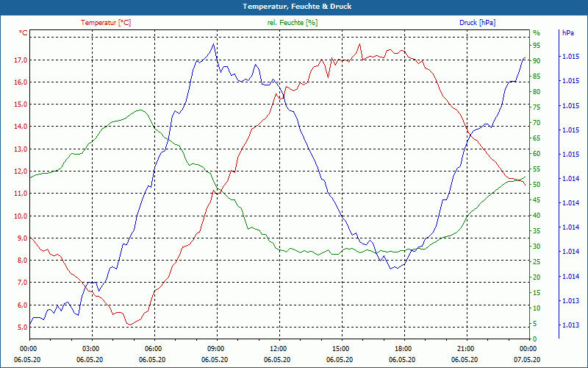Select the 20 humidity axis tick label
Image resolution: width=588 pixels, height=368 pixels.
(x=537, y=277)
